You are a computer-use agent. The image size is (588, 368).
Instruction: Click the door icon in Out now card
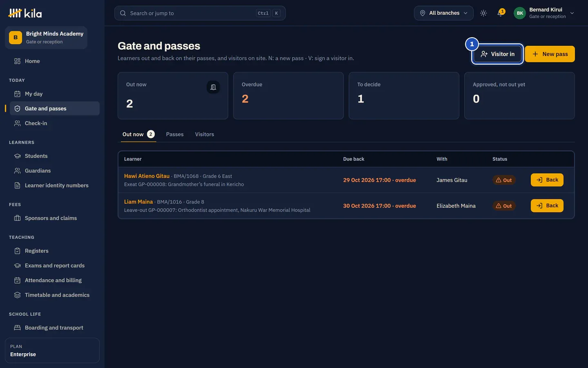pos(213,87)
